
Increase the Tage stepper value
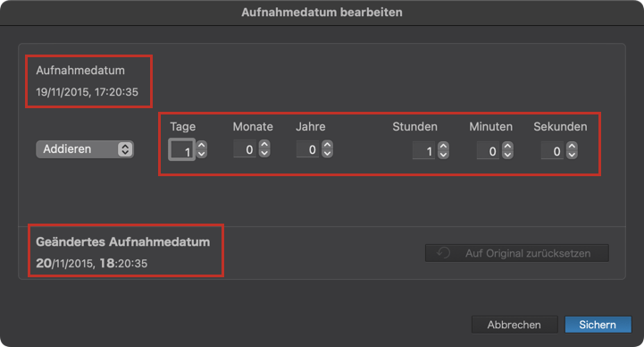[x=201, y=145]
